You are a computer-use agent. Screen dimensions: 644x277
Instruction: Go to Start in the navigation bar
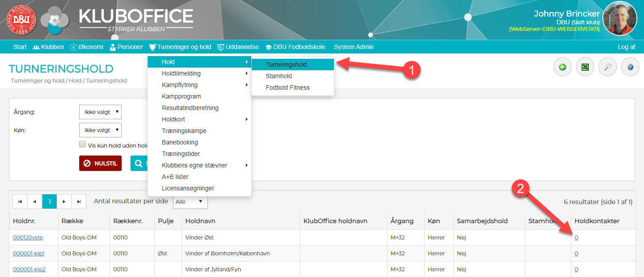[20, 47]
